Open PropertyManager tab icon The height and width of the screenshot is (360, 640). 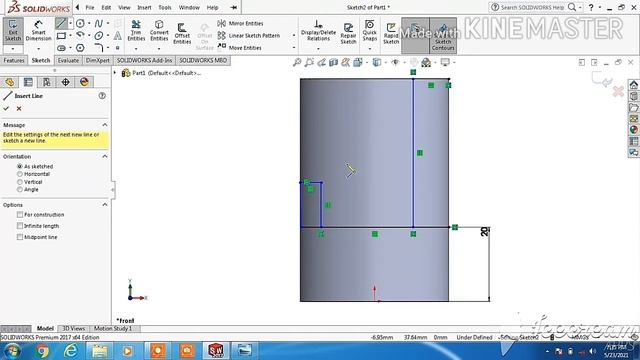click(x=28, y=82)
